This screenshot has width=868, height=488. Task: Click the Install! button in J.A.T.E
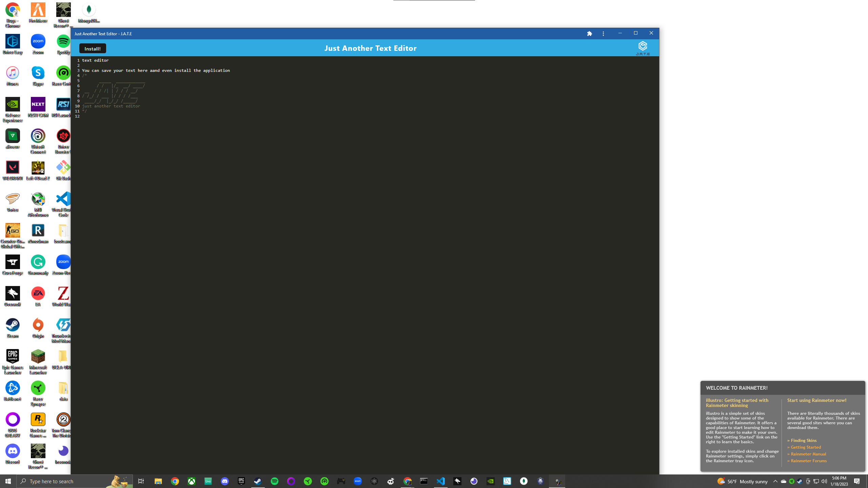point(92,48)
